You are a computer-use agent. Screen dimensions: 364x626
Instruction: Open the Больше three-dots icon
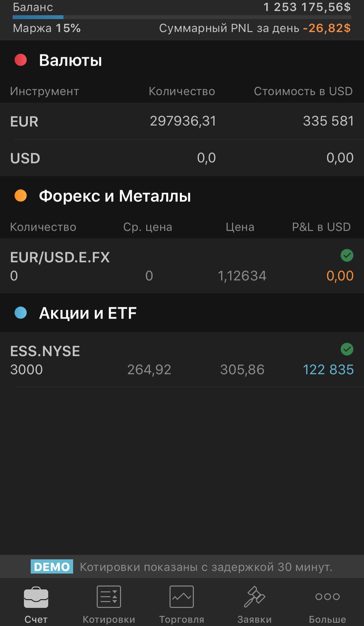click(327, 597)
